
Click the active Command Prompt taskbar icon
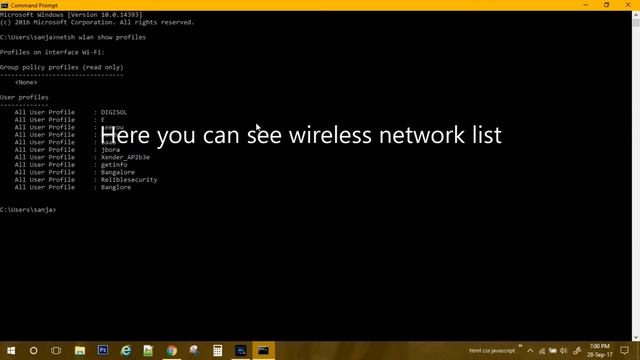click(x=263, y=351)
